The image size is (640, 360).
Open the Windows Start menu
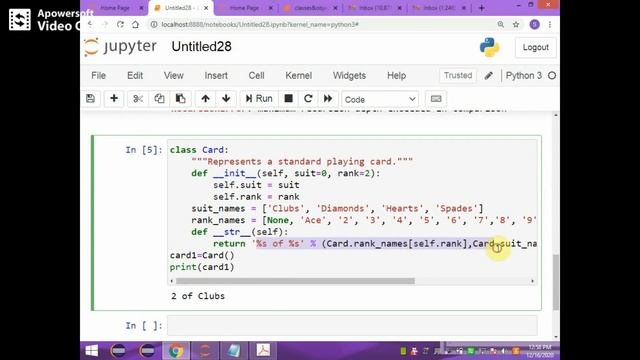[x=92, y=351]
